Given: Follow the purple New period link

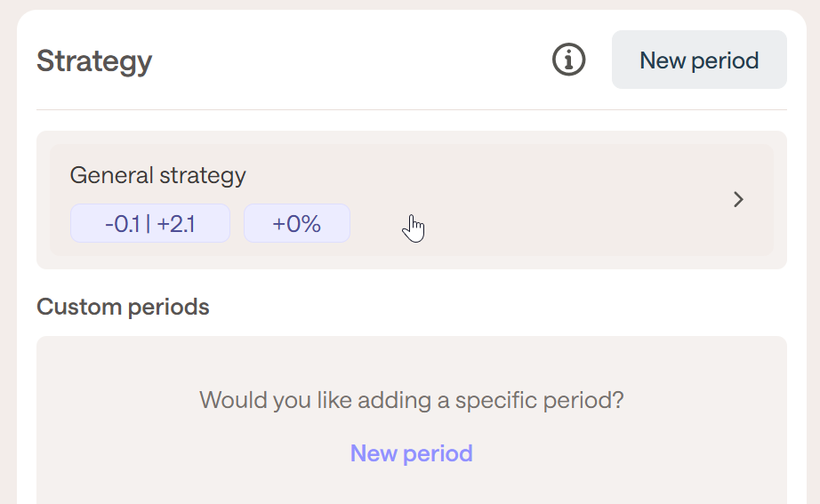Looking at the screenshot, I should [411, 453].
